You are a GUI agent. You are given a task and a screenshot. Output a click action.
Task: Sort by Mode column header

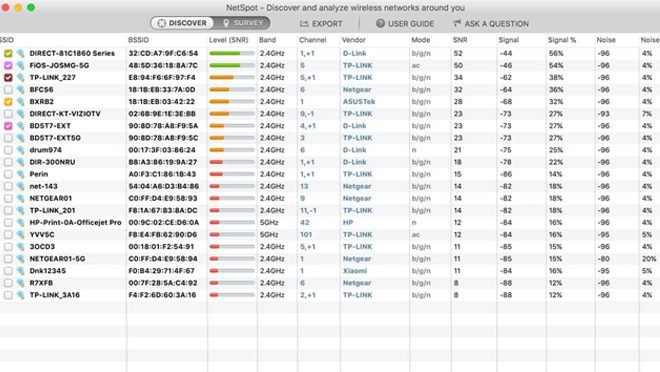click(x=421, y=40)
